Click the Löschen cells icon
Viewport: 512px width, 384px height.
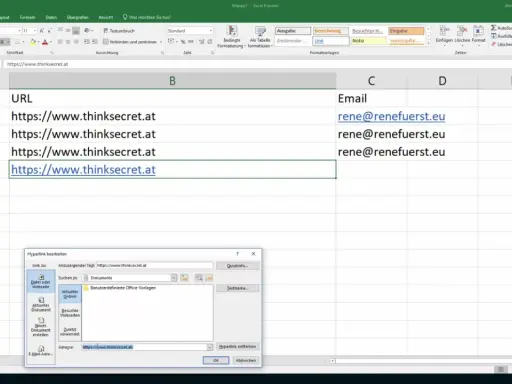point(462,34)
